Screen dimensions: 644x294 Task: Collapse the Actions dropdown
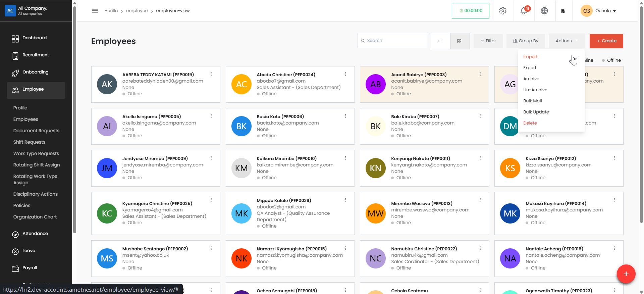click(x=567, y=41)
